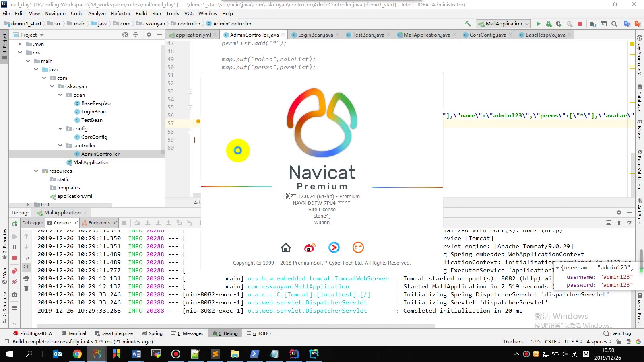Click locate file target icon in Project panel
Image resolution: width=644 pixels, height=362 pixels.
click(x=125, y=35)
